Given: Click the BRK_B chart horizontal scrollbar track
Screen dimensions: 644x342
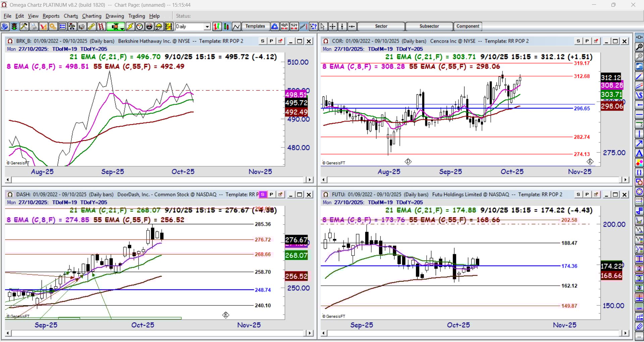Looking at the screenshot, I should click(x=159, y=180).
